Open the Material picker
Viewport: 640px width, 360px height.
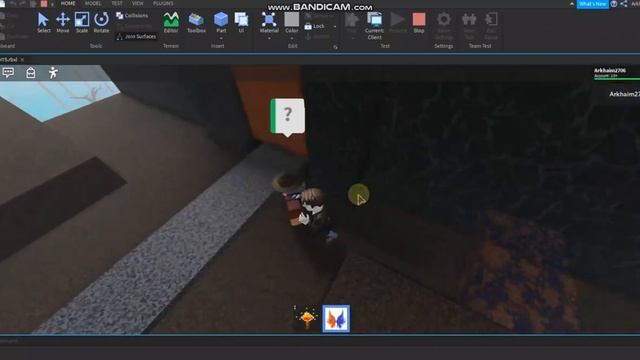click(x=269, y=22)
